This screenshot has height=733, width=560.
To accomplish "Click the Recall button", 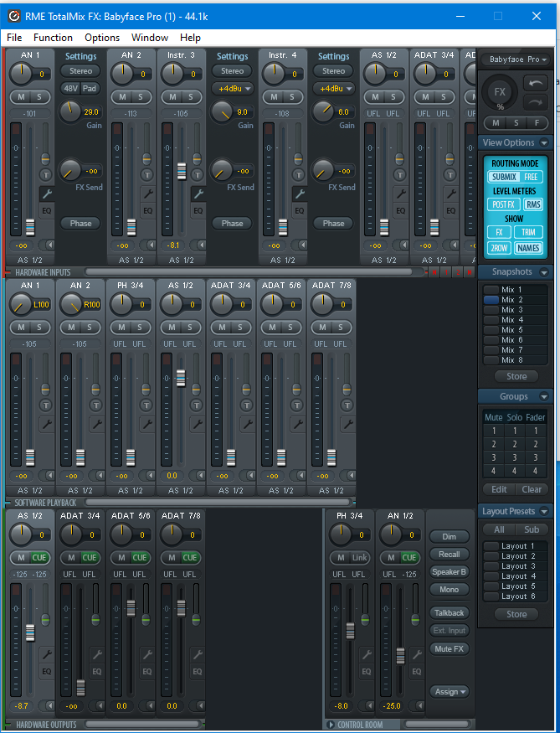I will click(x=450, y=555).
